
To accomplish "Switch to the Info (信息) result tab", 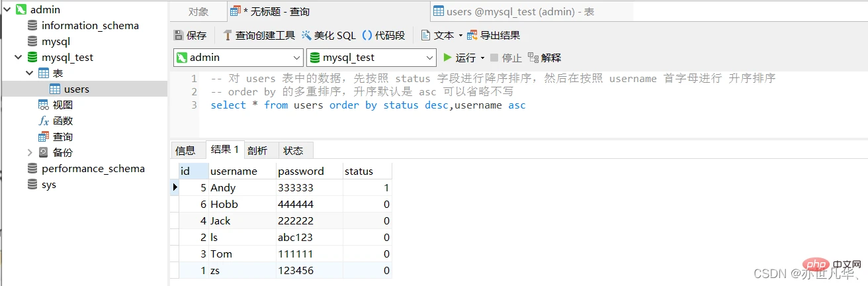I will tap(185, 150).
